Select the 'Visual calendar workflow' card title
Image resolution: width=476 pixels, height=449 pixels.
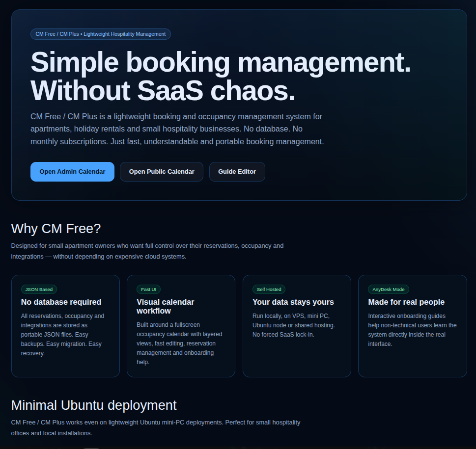click(166, 306)
